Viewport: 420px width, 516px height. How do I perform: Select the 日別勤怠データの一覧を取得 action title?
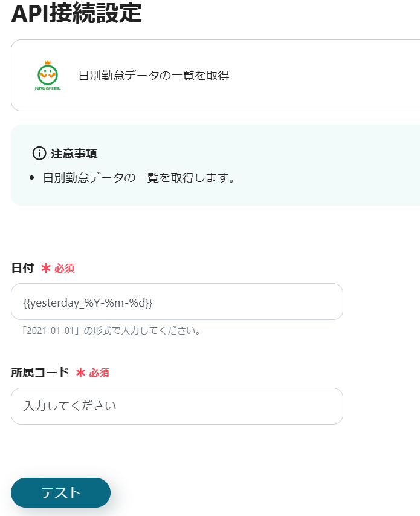[x=153, y=76]
